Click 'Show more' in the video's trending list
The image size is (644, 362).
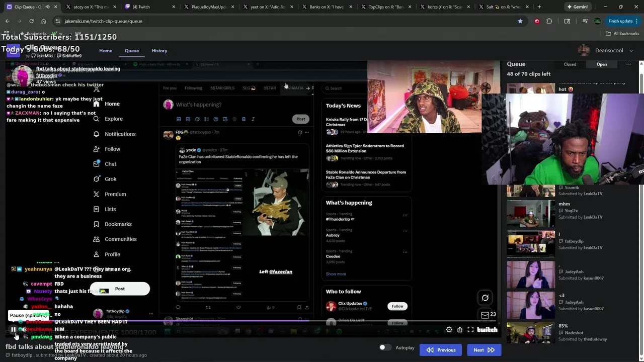(336, 274)
